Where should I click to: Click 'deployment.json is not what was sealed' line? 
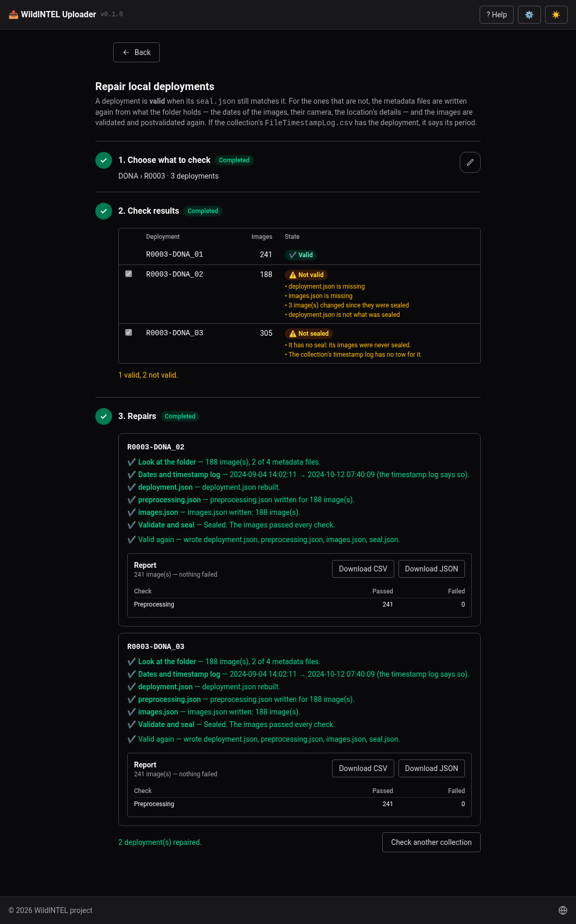[342, 315]
